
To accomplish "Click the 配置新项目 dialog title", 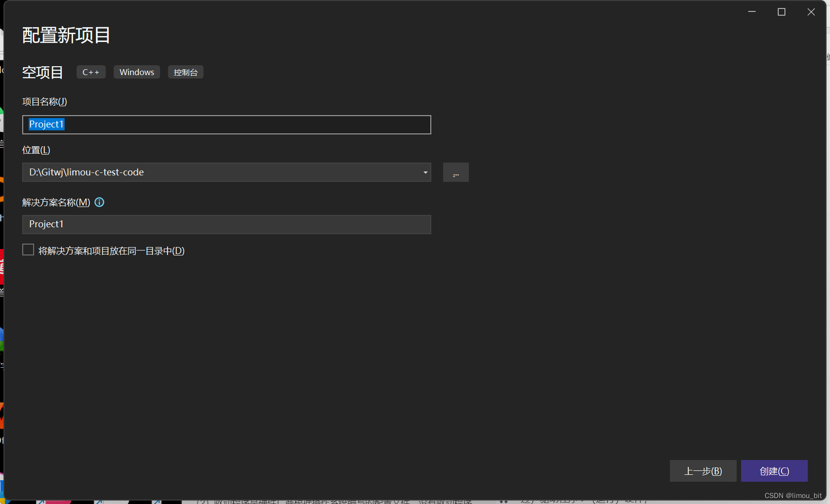I will click(x=66, y=36).
